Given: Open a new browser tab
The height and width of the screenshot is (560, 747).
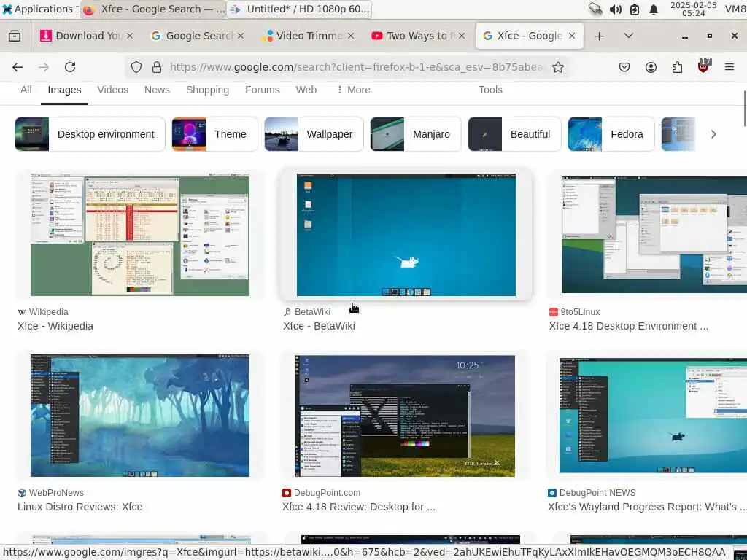Looking at the screenshot, I should click(600, 36).
